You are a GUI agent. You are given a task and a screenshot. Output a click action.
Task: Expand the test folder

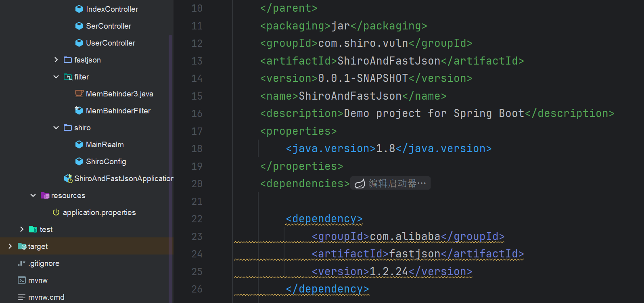(x=22, y=229)
